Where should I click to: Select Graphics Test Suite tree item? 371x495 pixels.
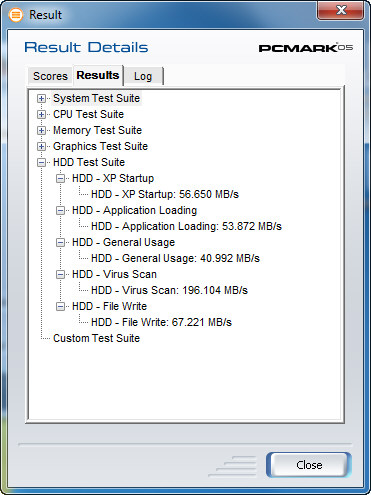point(100,146)
